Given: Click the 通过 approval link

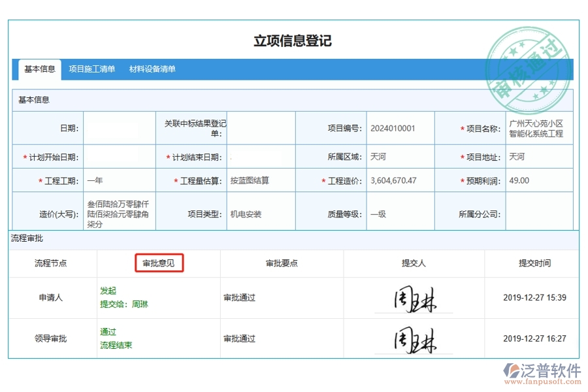Looking at the screenshot, I should tap(108, 332).
